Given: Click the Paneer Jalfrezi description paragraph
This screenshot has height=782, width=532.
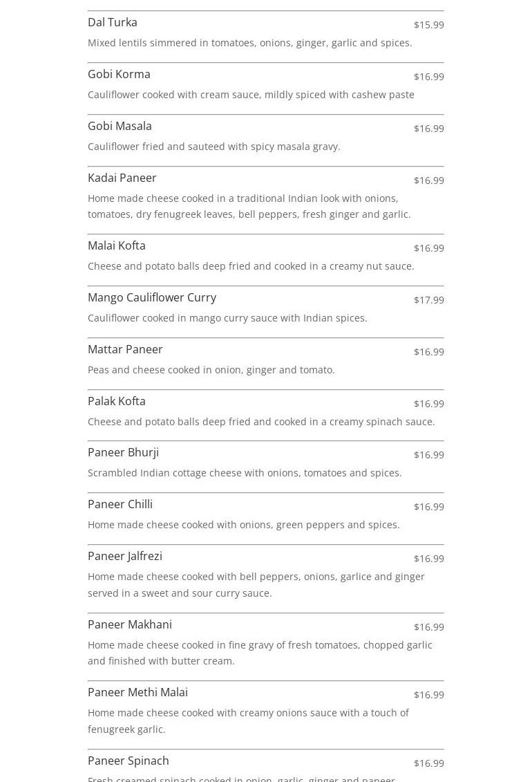Looking at the screenshot, I should (256, 585).
